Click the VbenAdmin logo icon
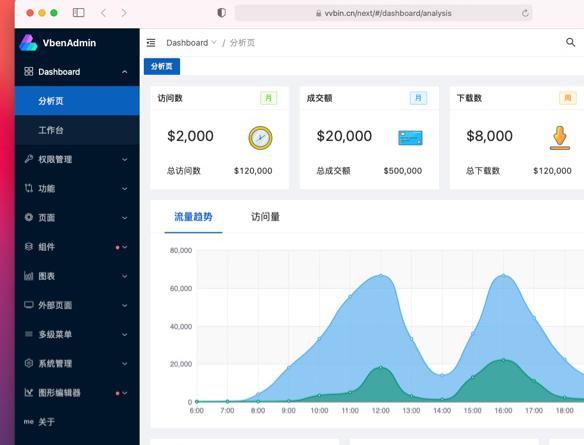The width and height of the screenshot is (584, 445). [28, 42]
